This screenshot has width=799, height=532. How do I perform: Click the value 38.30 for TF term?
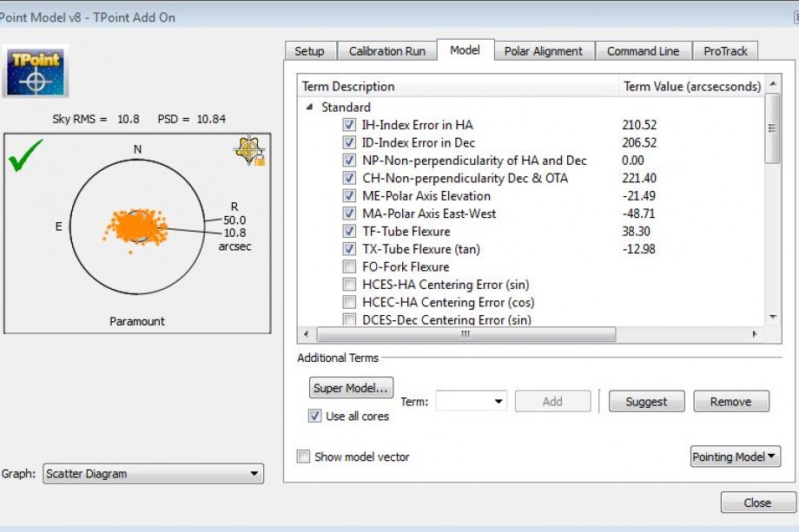click(x=636, y=231)
